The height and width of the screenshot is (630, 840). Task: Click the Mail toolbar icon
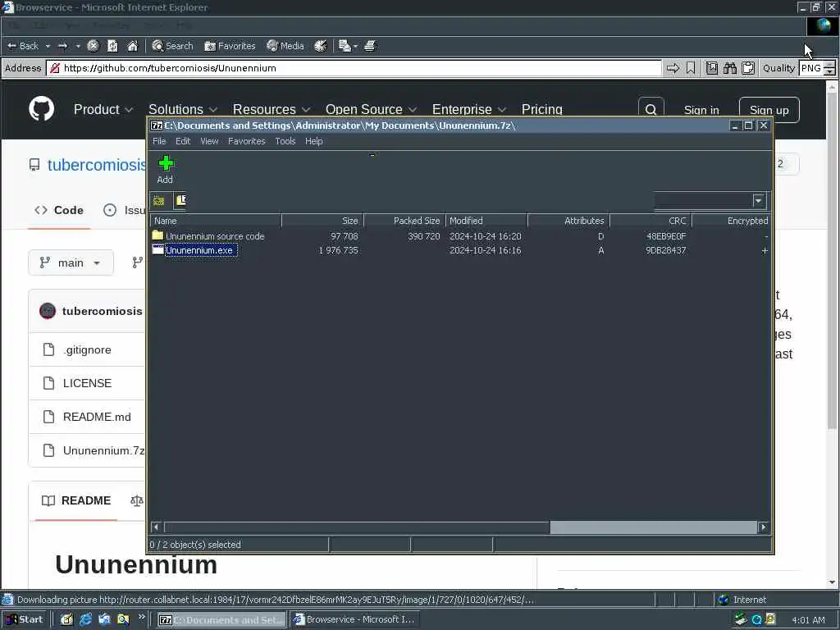(345, 46)
